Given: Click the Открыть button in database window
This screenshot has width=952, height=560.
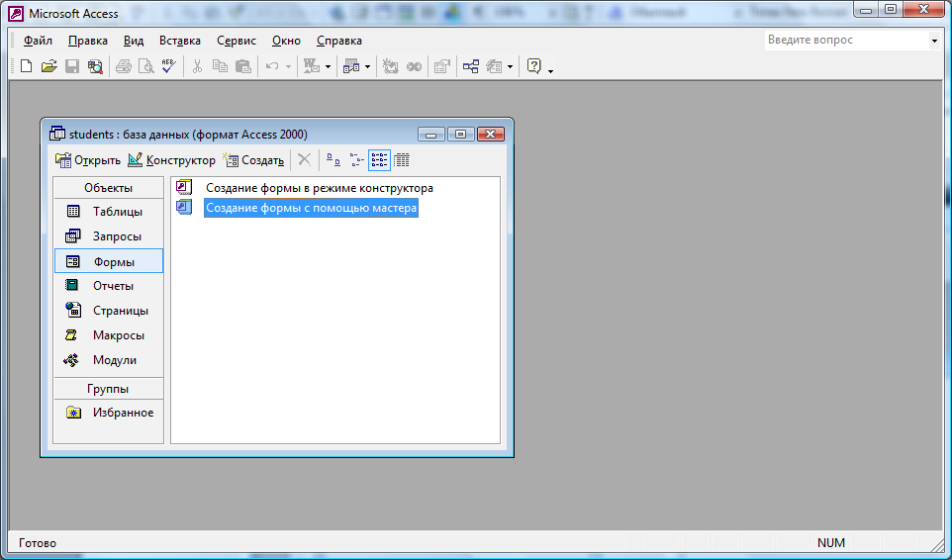Looking at the screenshot, I should 88,160.
